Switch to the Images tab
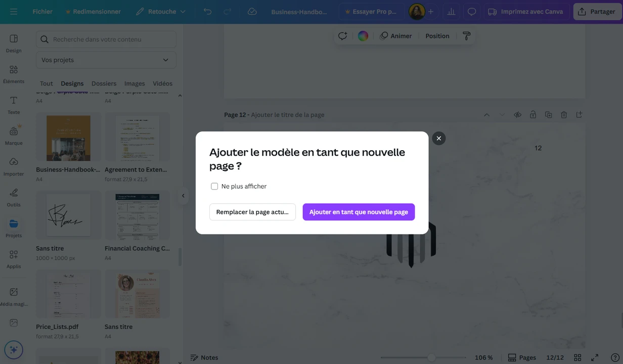Image resolution: width=623 pixels, height=364 pixels. pyautogui.click(x=135, y=83)
